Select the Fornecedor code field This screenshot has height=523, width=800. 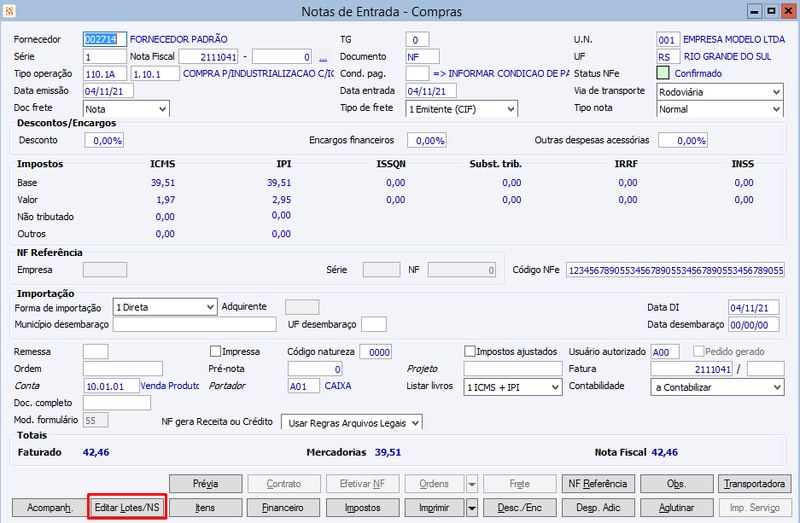pyautogui.click(x=105, y=39)
